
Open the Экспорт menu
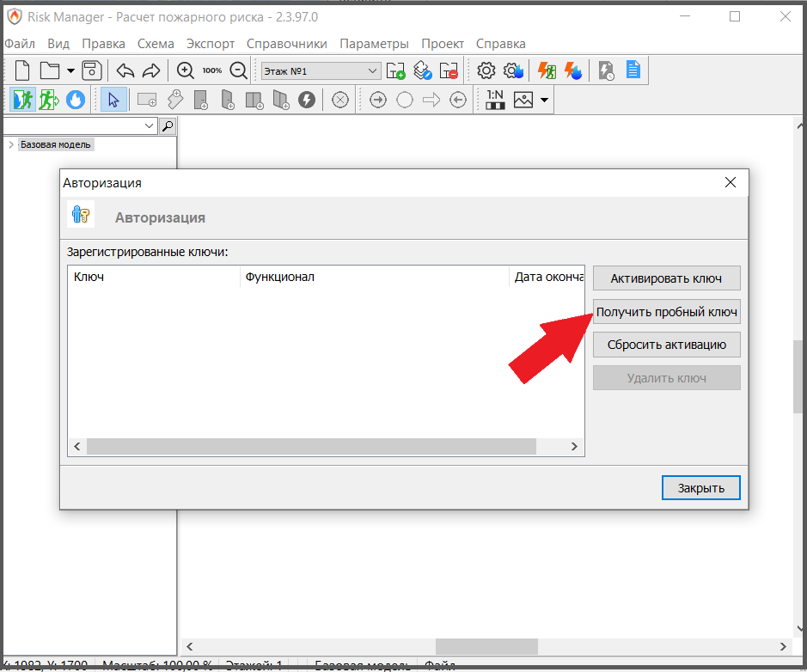pos(210,44)
